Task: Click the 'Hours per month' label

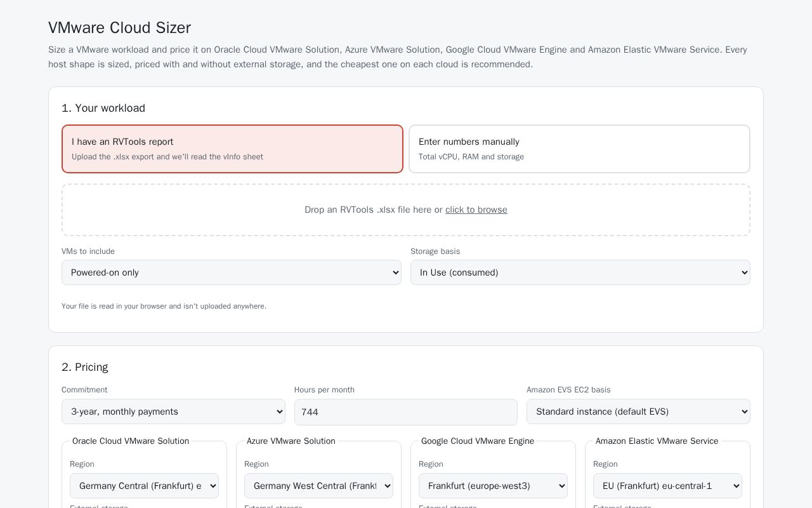Action: click(x=324, y=390)
